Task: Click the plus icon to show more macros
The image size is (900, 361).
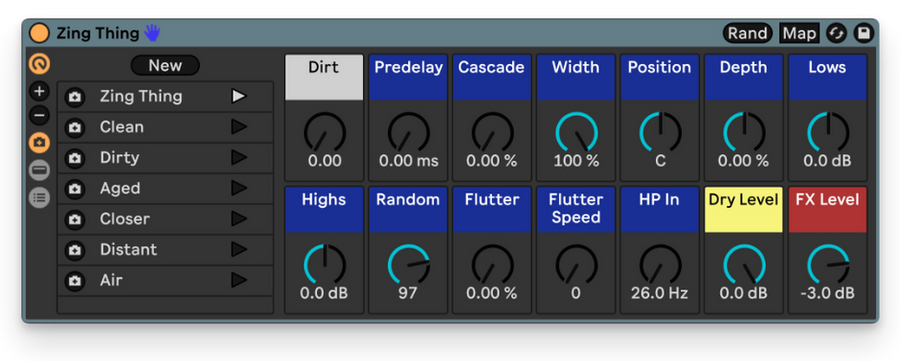Action: pos(40,91)
